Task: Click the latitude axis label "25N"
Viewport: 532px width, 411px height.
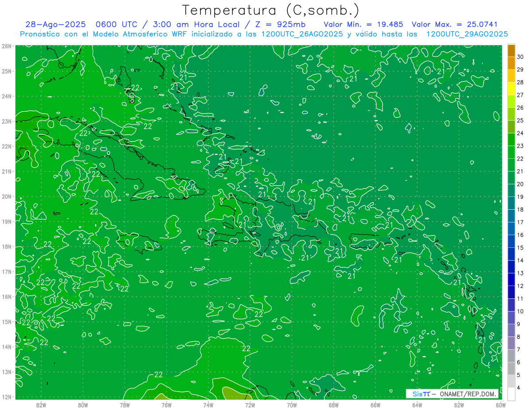Action: pyautogui.click(x=6, y=71)
